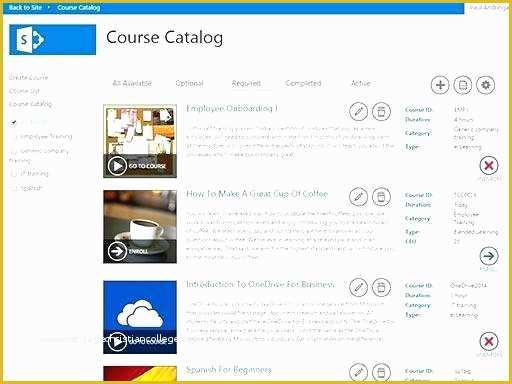Switch to the Completed tab
This screenshot has height=384, width=512.
coord(303,83)
